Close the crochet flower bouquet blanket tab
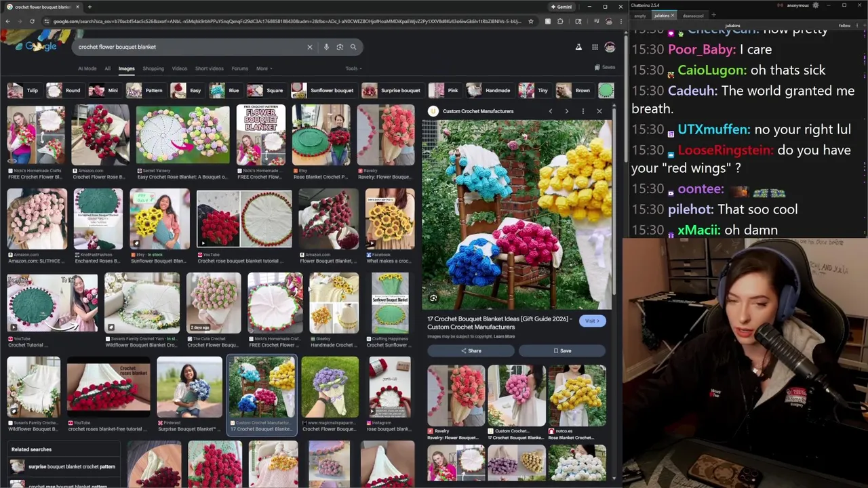868x488 pixels. (77, 7)
